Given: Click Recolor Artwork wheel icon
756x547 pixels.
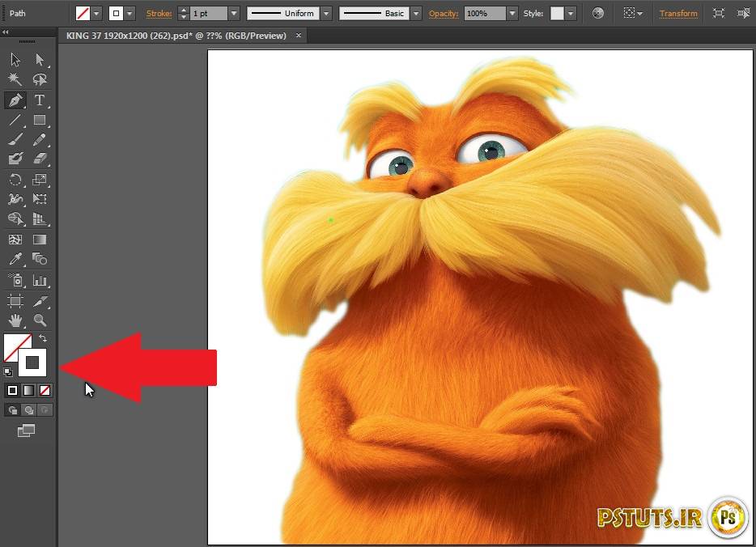Looking at the screenshot, I should pyautogui.click(x=598, y=14).
